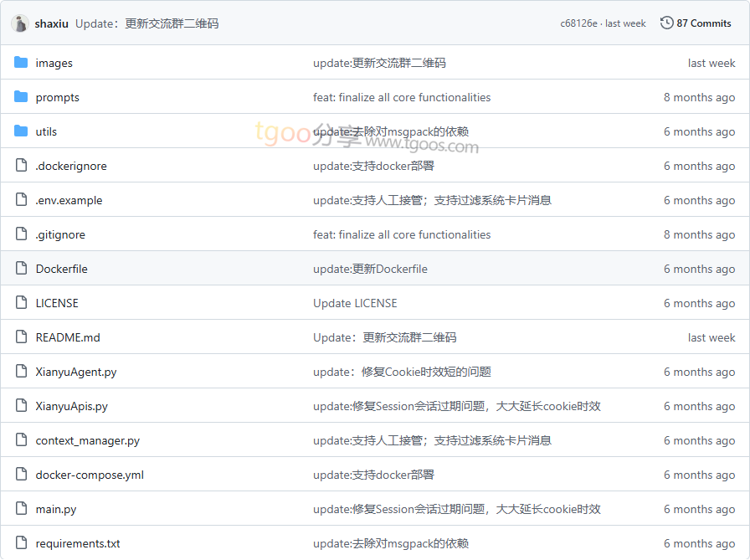Click the main.py file icon
Image resolution: width=750 pixels, height=560 pixels.
(x=21, y=509)
